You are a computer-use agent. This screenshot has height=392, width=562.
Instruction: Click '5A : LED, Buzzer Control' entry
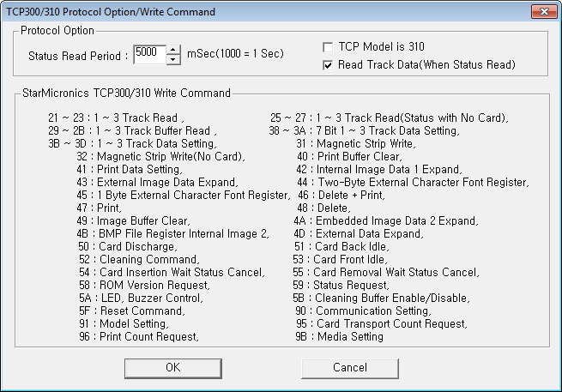pos(141,299)
